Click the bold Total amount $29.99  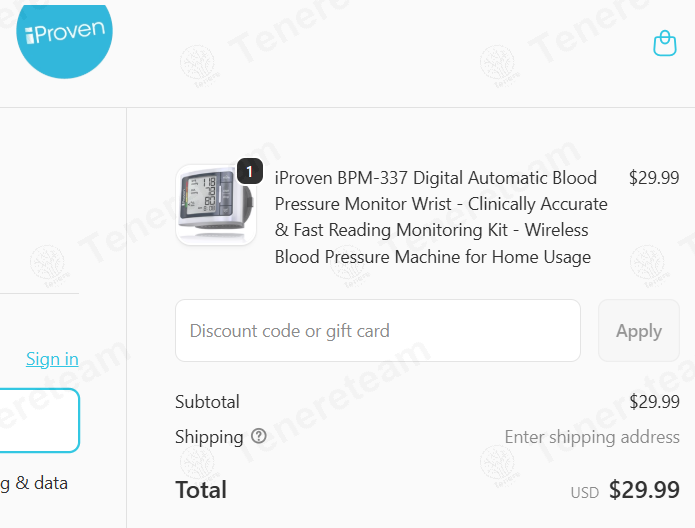pyautogui.click(x=644, y=490)
